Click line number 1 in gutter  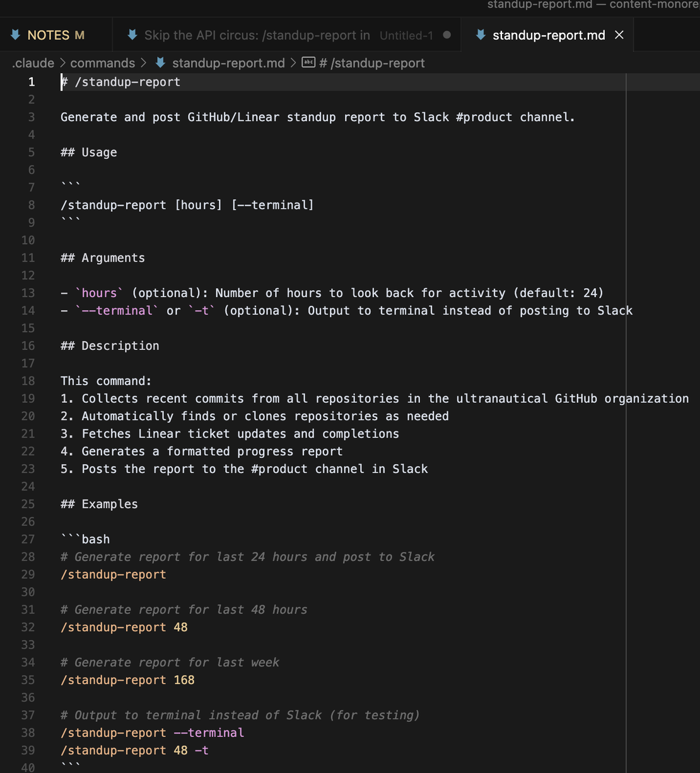coord(32,82)
